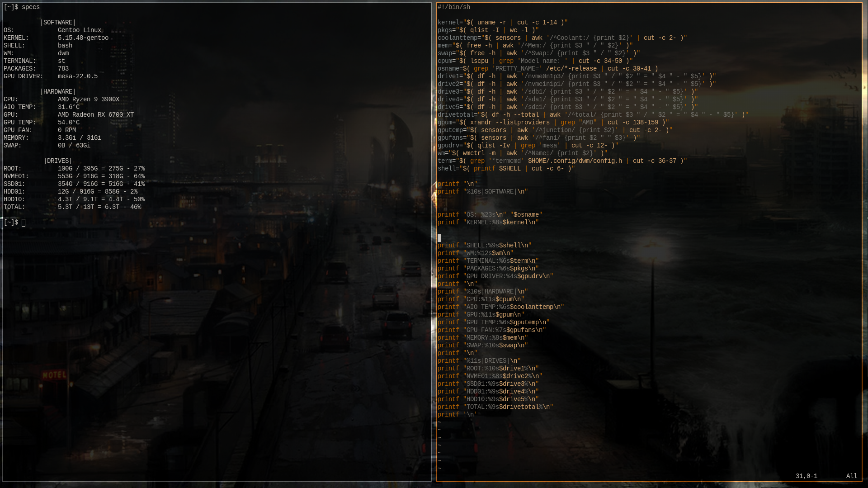Click AIO TEMP value '31.6°C'
Viewport: 868px width, 488px height.
coord(69,107)
